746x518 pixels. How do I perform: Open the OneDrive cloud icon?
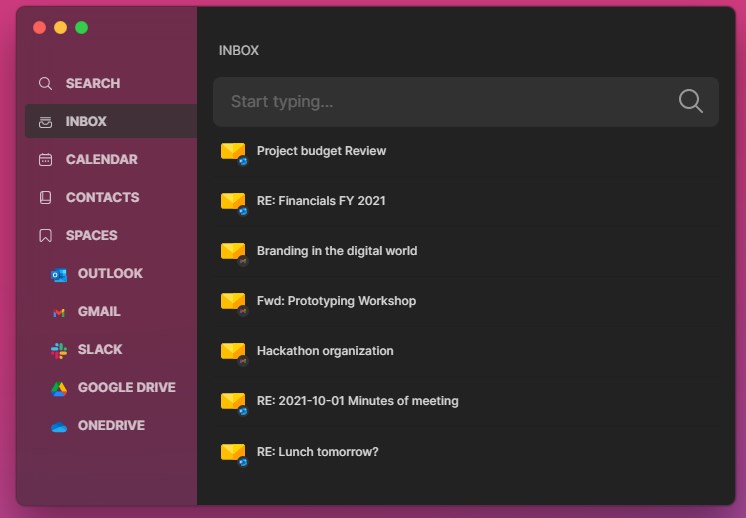pos(59,426)
